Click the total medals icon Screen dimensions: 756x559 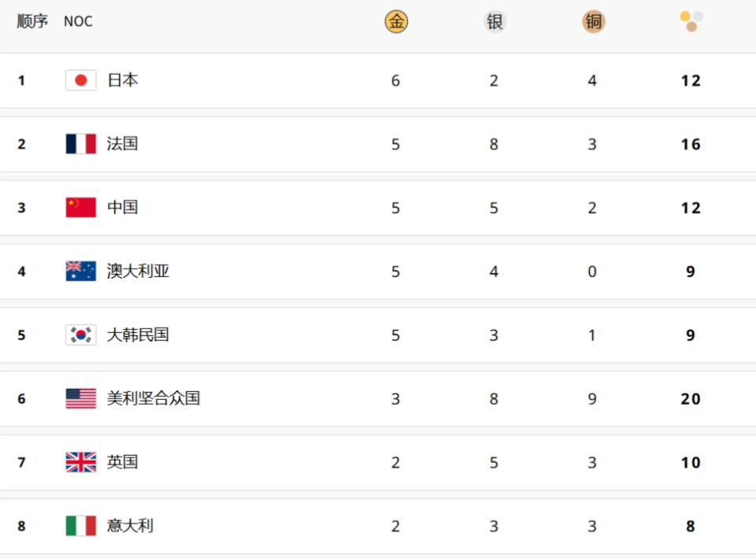(x=691, y=22)
